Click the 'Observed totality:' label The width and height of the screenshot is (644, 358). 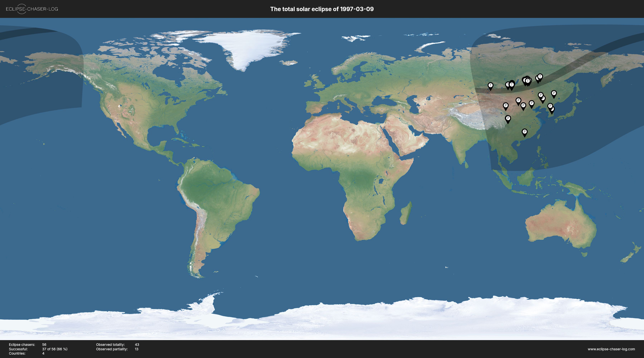pos(110,345)
